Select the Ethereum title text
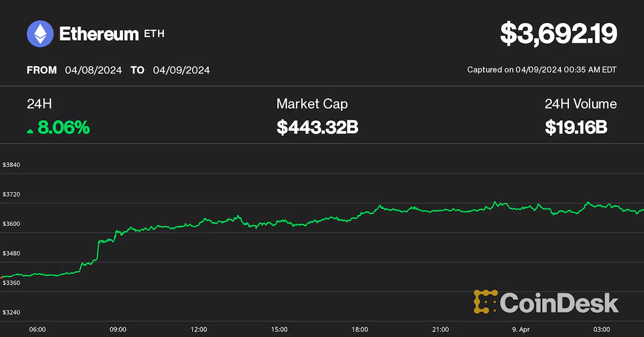644x337 pixels. pyautogui.click(x=99, y=34)
